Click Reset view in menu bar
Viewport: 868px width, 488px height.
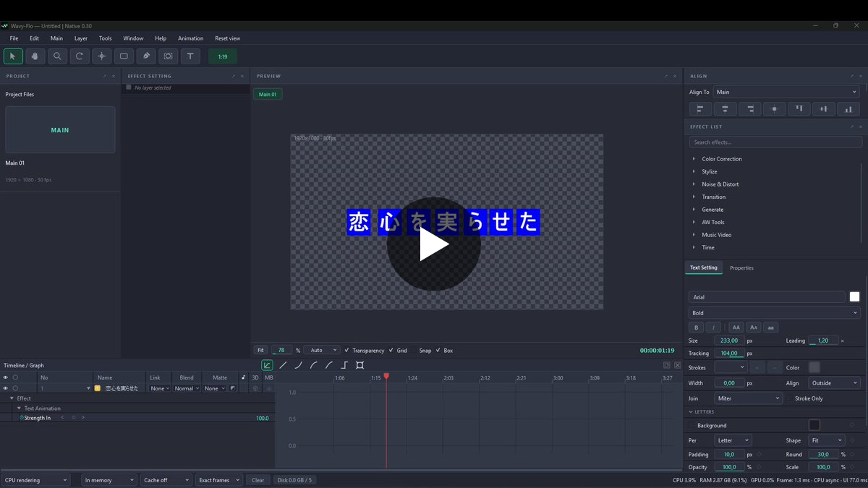point(227,38)
